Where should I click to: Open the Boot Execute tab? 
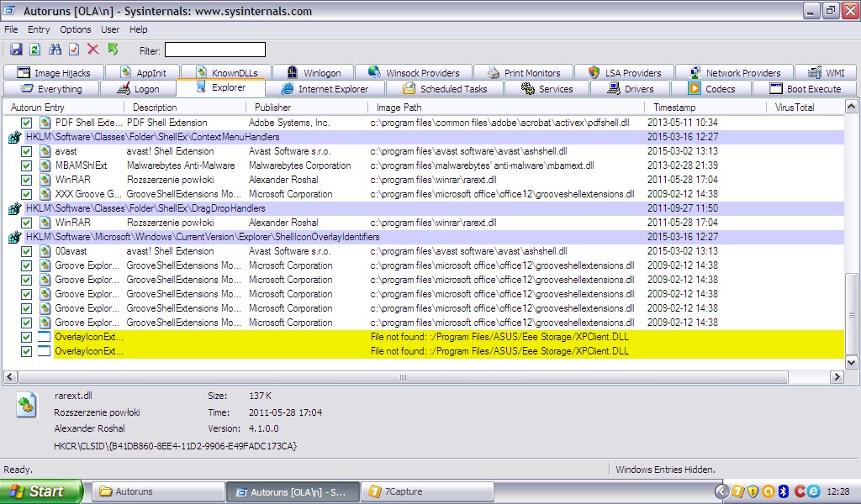pyautogui.click(x=805, y=89)
